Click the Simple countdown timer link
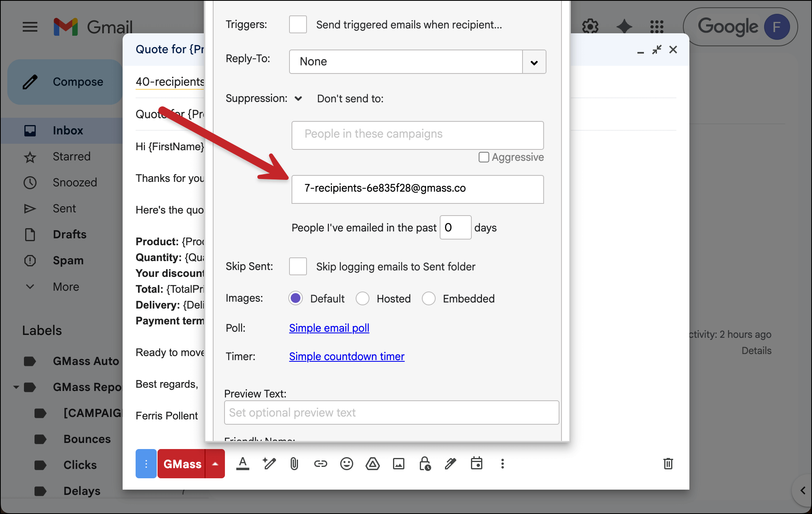 point(346,356)
